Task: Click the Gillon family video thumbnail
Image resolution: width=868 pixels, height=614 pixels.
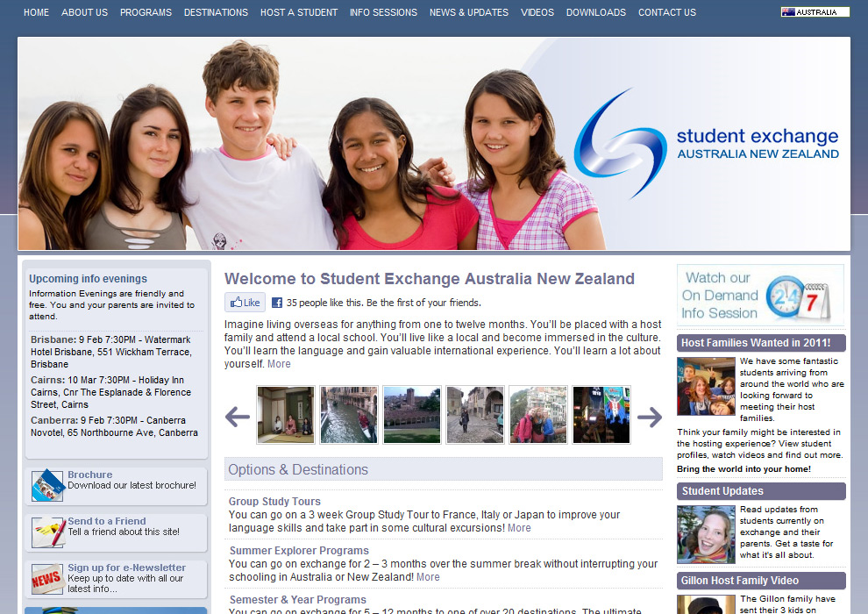Action: pos(706,604)
